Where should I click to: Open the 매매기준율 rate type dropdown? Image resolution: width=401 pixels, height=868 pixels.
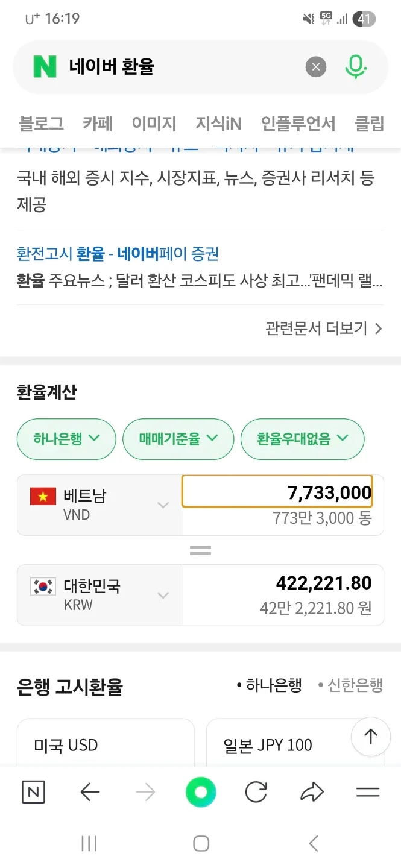[178, 439]
